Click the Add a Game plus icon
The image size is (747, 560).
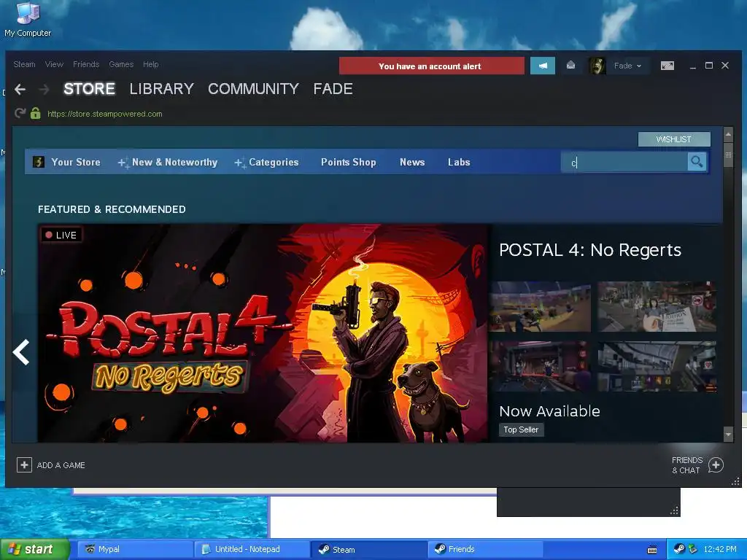click(x=24, y=464)
